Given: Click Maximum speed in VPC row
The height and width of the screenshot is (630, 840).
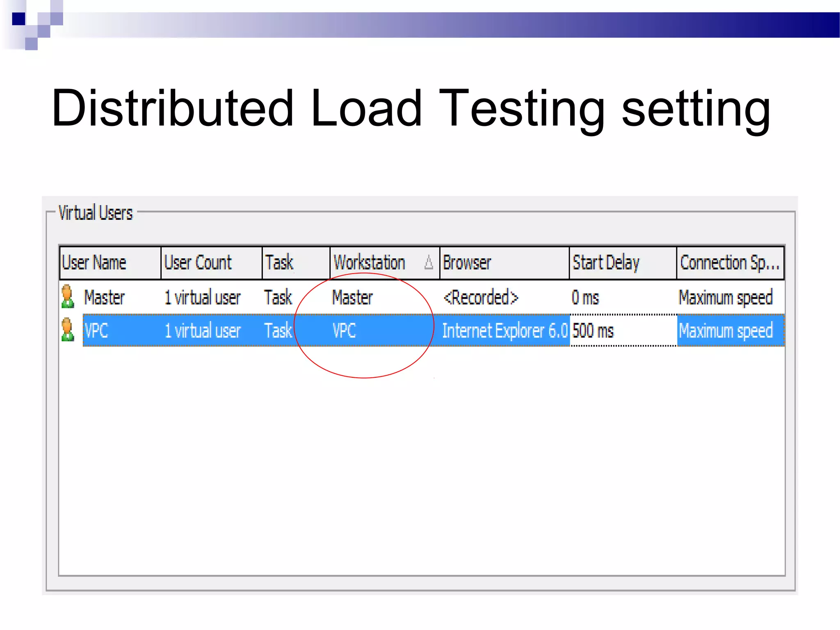Looking at the screenshot, I should point(726,331).
